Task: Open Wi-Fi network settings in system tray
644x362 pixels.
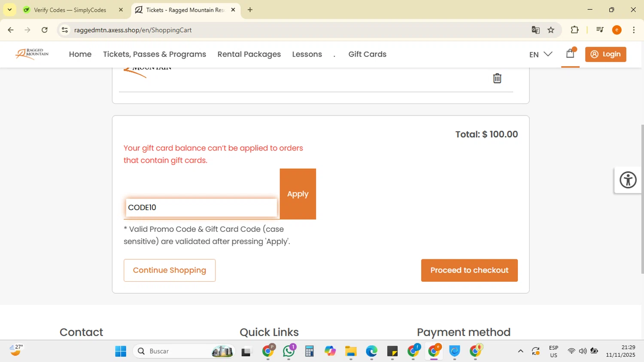Action: [571, 351]
